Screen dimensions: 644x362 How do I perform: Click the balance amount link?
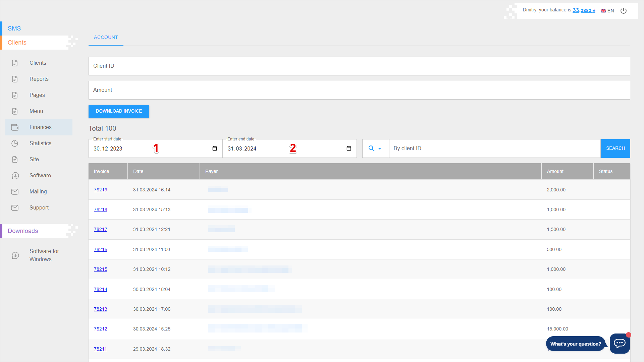(584, 10)
